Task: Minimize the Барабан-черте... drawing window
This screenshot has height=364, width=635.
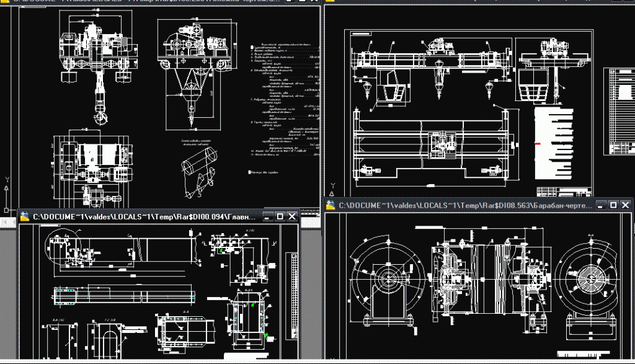Action: [601, 205]
